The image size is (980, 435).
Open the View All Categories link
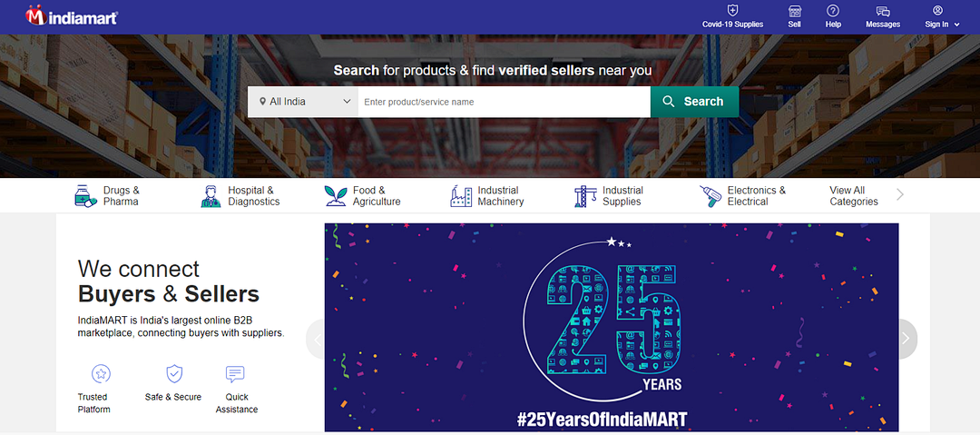pos(853,196)
